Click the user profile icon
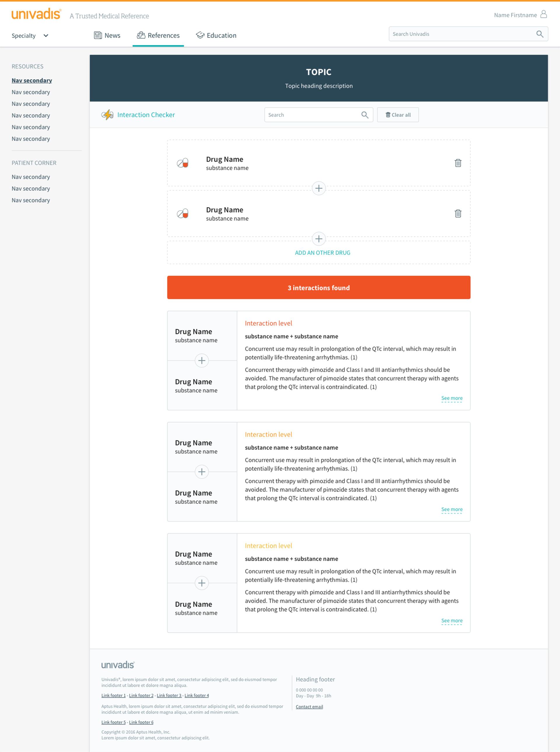 [x=543, y=14]
